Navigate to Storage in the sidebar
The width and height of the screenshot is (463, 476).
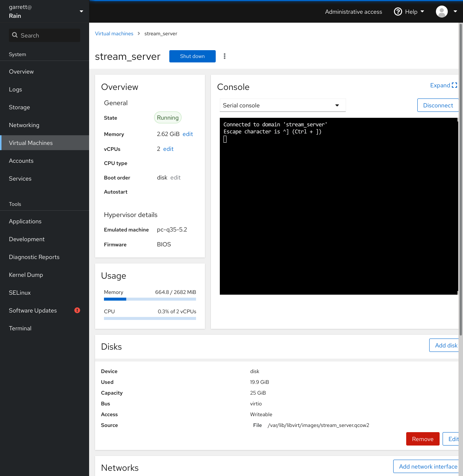coord(19,107)
